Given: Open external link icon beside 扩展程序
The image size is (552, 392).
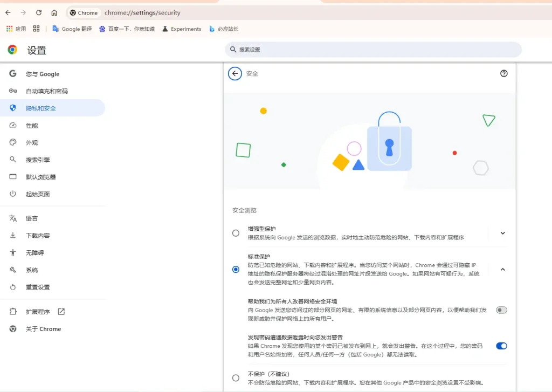Looking at the screenshot, I should (61, 311).
